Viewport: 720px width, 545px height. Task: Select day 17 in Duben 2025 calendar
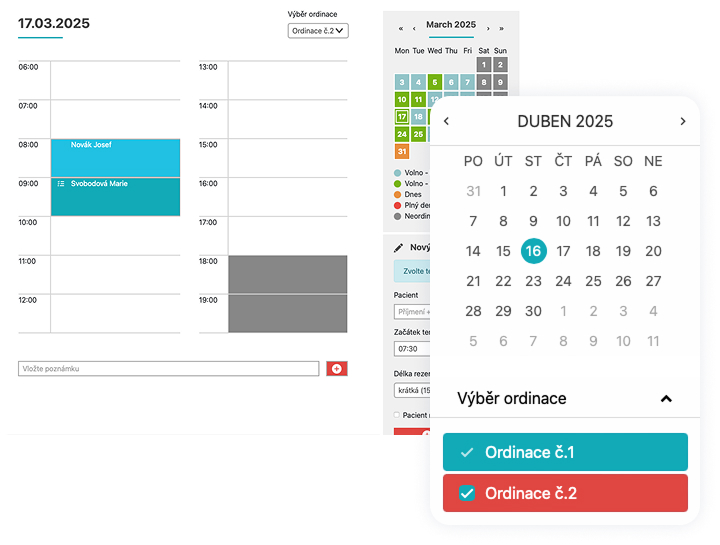coord(563,251)
